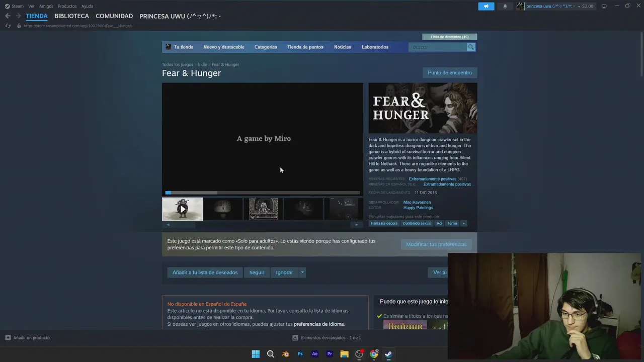Screen dimensions: 644x362
Task: Go back with the left arrow
Action: 8,16
